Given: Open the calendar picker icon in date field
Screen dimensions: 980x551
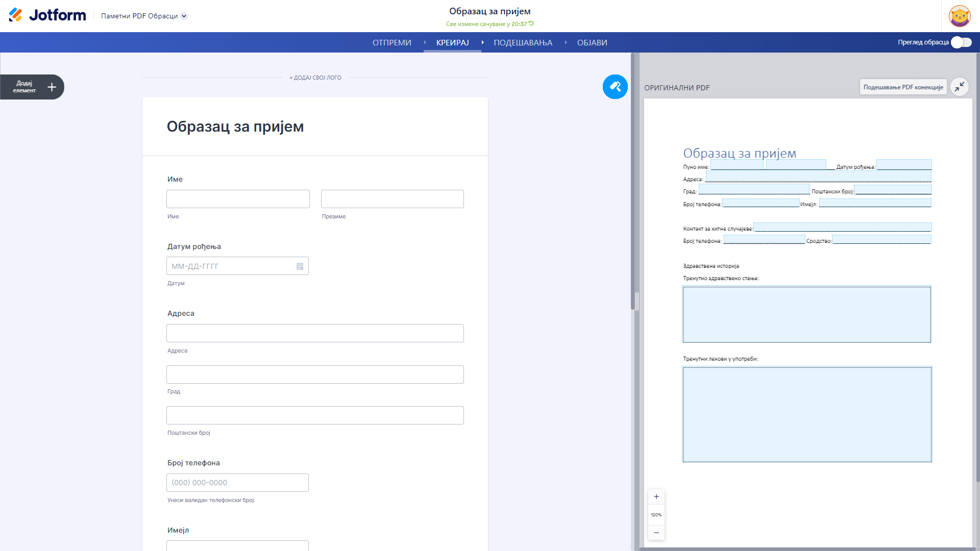Looking at the screenshot, I should pos(300,266).
